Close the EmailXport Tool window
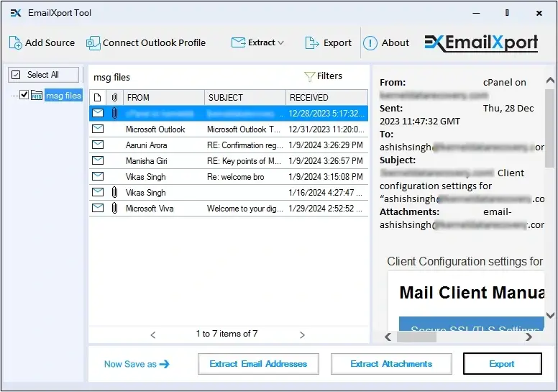The image size is (558, 392). [539, 13]
